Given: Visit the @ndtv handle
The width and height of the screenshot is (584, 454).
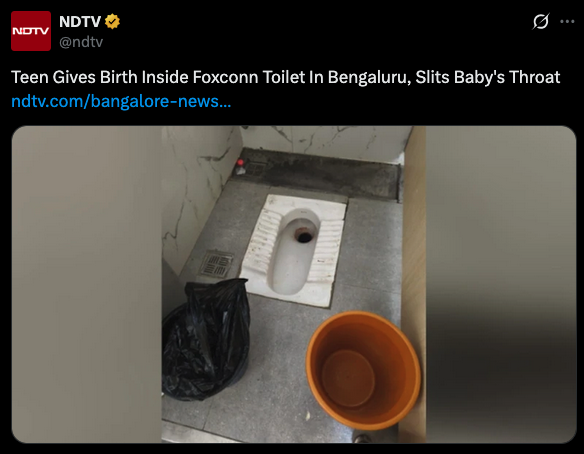Looking at the screenshot, I should (x=81, y=42).
